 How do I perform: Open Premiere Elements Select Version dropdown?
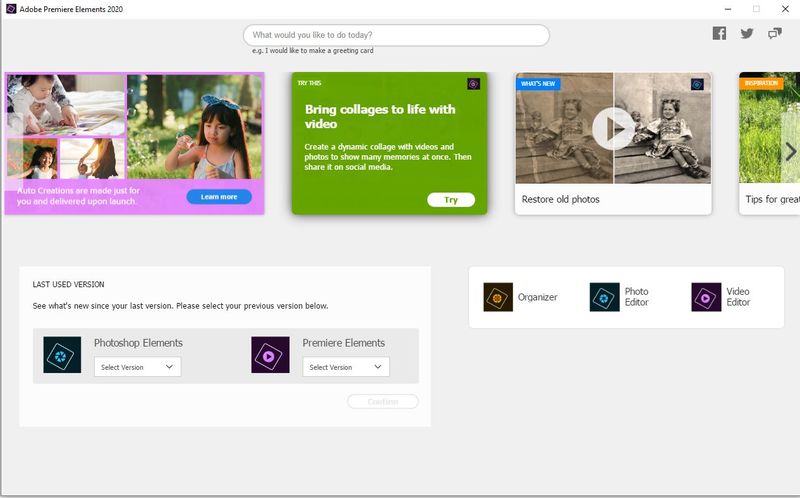346,367
